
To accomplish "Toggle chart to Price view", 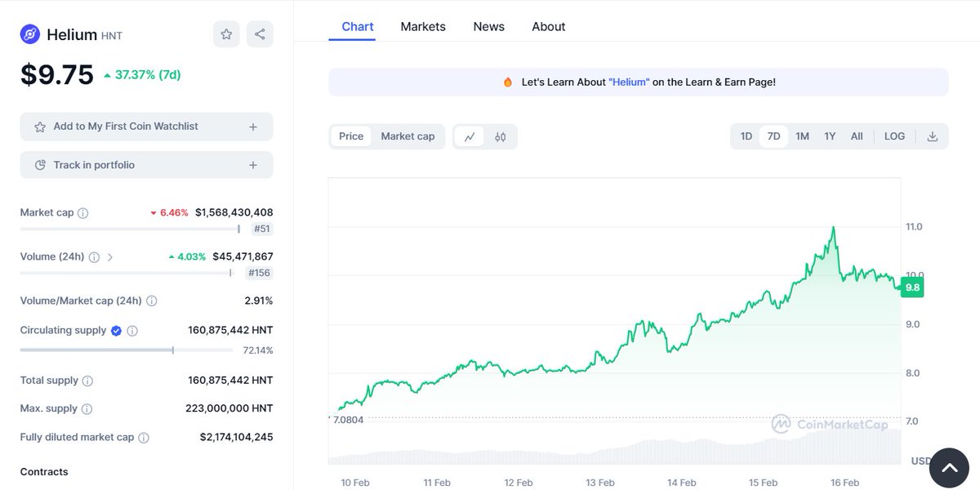I will point(351,136).
